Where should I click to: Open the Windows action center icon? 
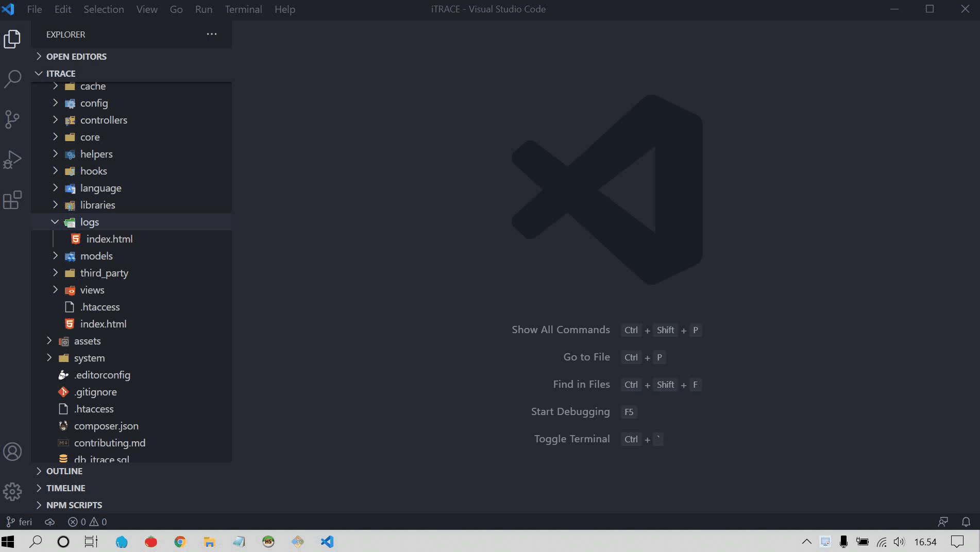957,542
